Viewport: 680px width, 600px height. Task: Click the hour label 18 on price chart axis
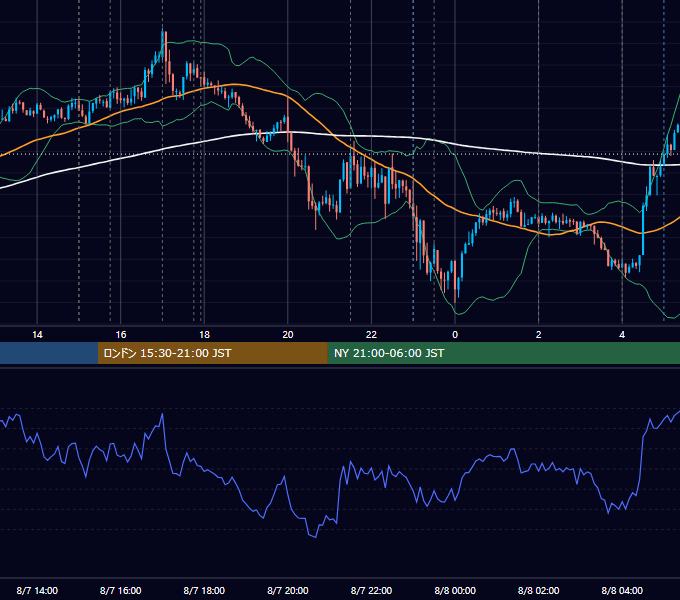click(204, 335)
